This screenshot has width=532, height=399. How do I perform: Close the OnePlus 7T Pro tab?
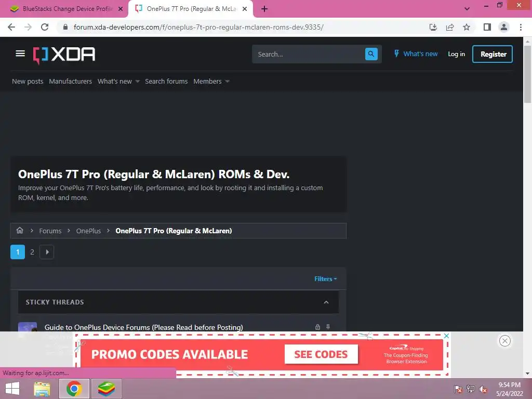click(x=245, y=9)
